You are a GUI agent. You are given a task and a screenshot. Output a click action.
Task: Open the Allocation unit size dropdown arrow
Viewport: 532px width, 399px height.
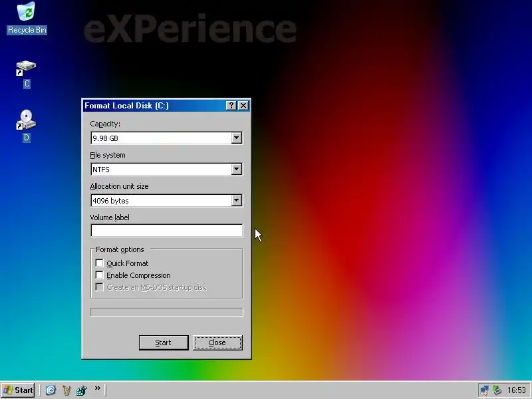[237, 201]
